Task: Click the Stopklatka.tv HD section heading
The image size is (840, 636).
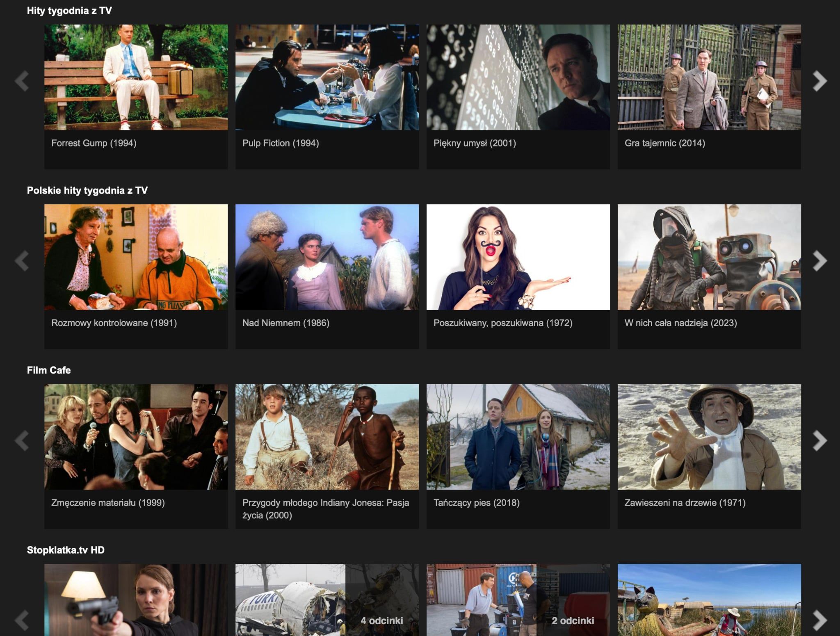Action: tap(66, 550)
